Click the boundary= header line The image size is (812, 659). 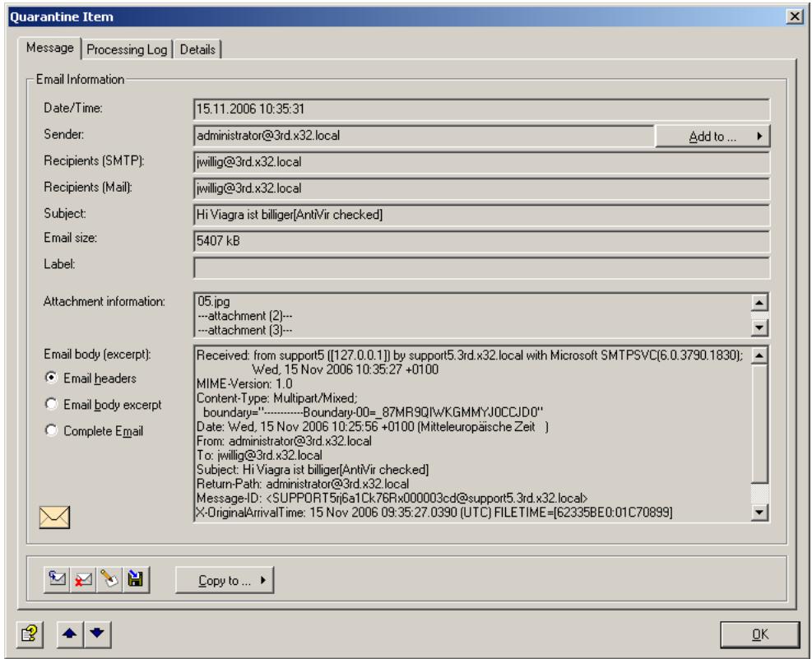[x=373, y=412]
